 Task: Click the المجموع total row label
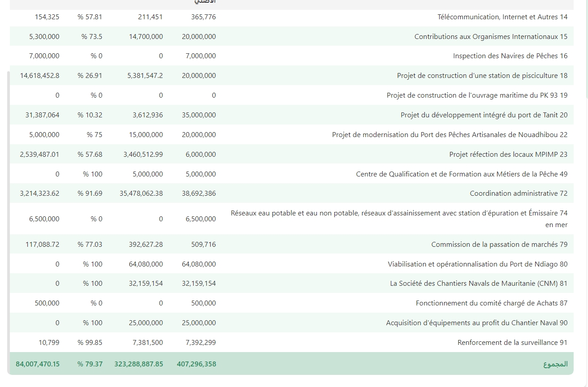tap(555, 364)
